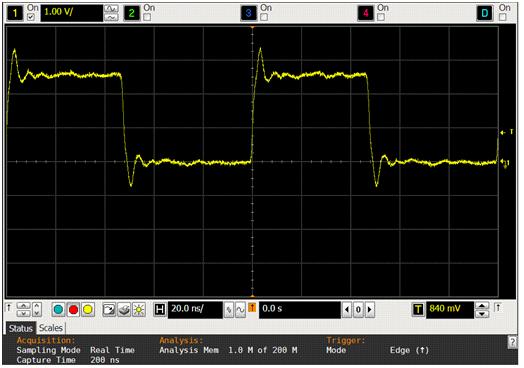
Task: Click the waveform intensity sun icon
Action: tap(139, 310)
